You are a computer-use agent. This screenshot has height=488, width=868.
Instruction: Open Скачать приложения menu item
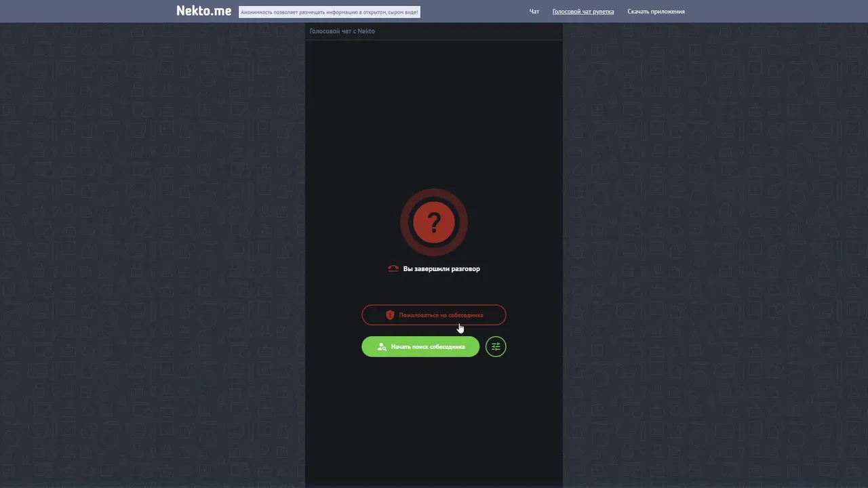(x=656, y=12)
